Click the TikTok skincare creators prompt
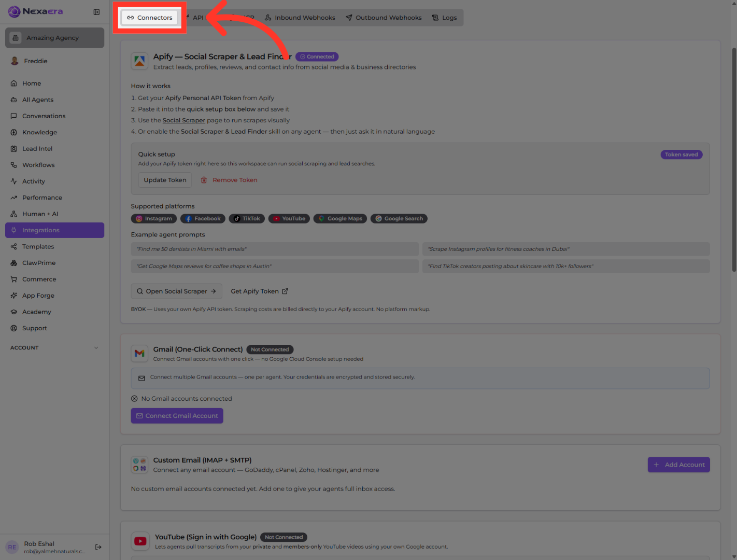This screenshot has width=737, height=560. [x=566, y=267]
